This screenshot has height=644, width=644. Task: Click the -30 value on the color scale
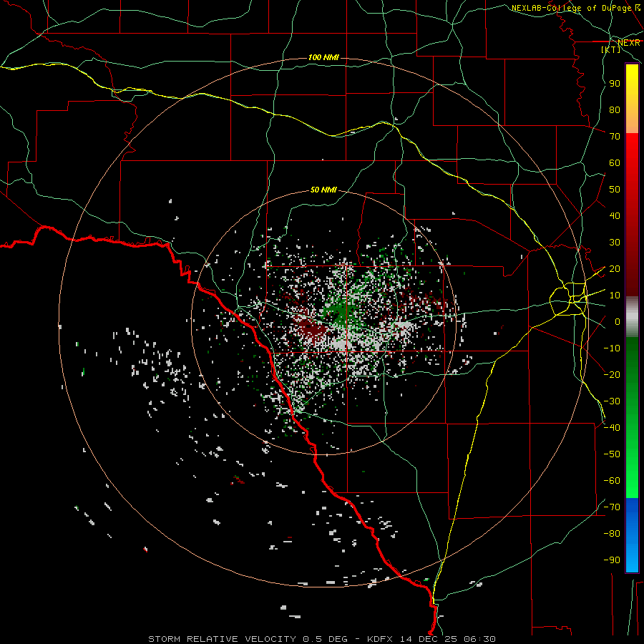coord(612,401)
